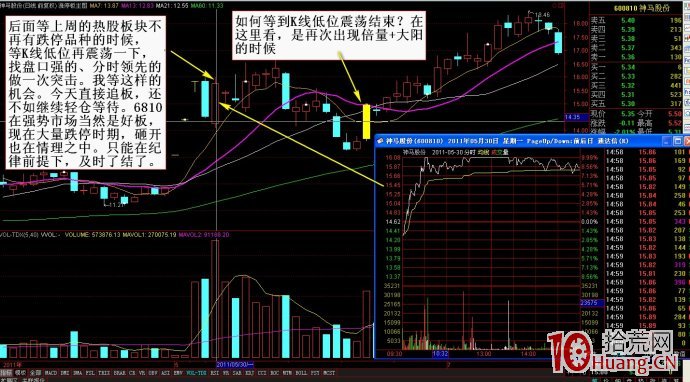Click the 均线 legend in intraday popup

tap(483, 152)
